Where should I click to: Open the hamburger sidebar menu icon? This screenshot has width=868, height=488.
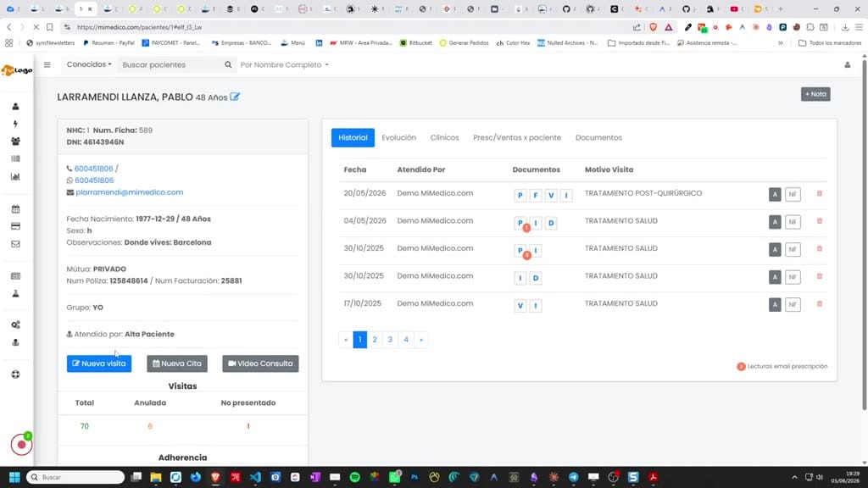[47, 64]
